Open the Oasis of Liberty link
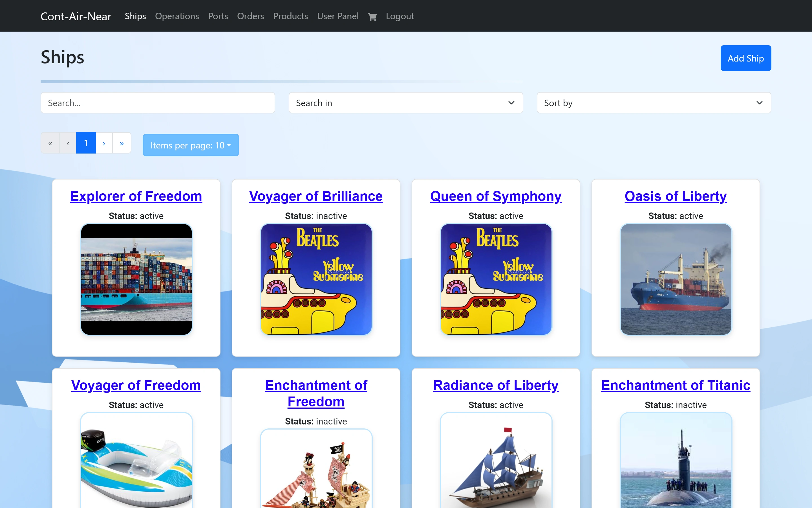This screenshot has height=508, width=812. [x=676, y=196]
